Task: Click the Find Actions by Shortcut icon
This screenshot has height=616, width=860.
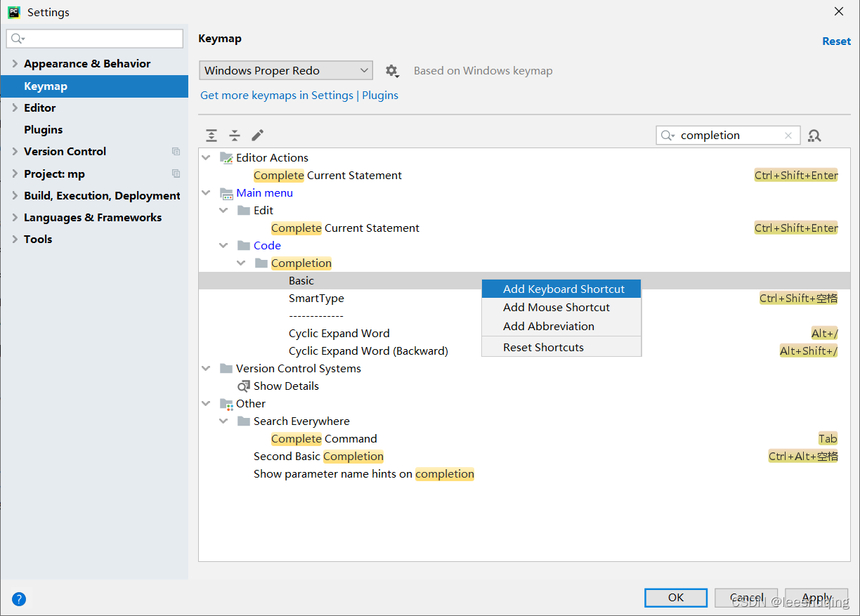Action: (x=814, y=136)
